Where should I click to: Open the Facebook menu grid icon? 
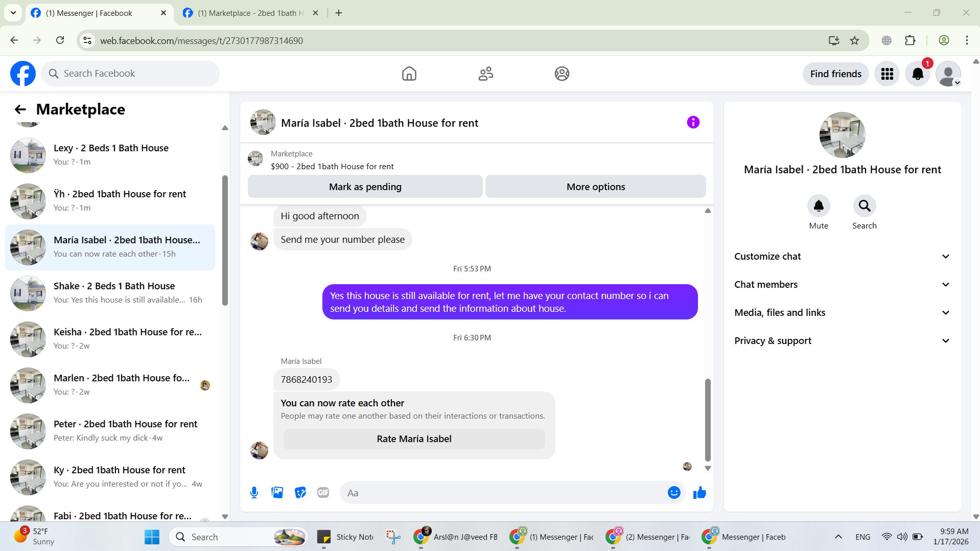tap(887, 74)
